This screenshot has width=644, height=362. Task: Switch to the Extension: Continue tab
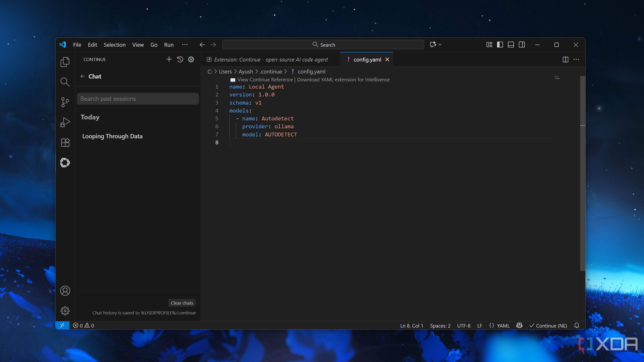coord(271,60)
